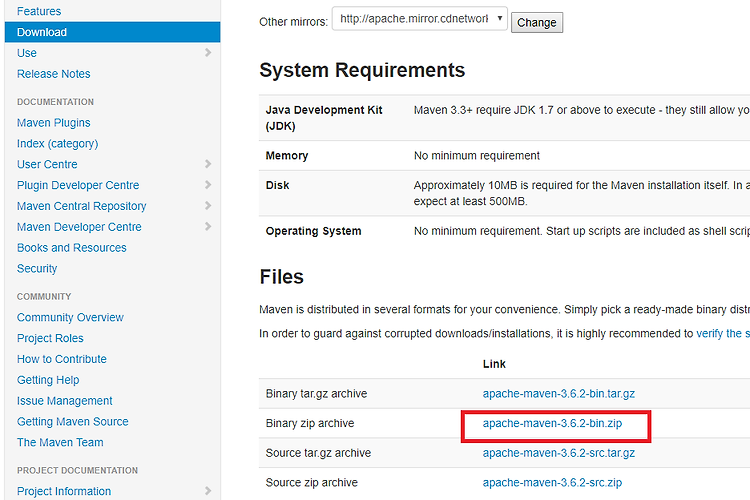
Task: Expand Maven Developer Centre chevron
Action: click(208, 226)
